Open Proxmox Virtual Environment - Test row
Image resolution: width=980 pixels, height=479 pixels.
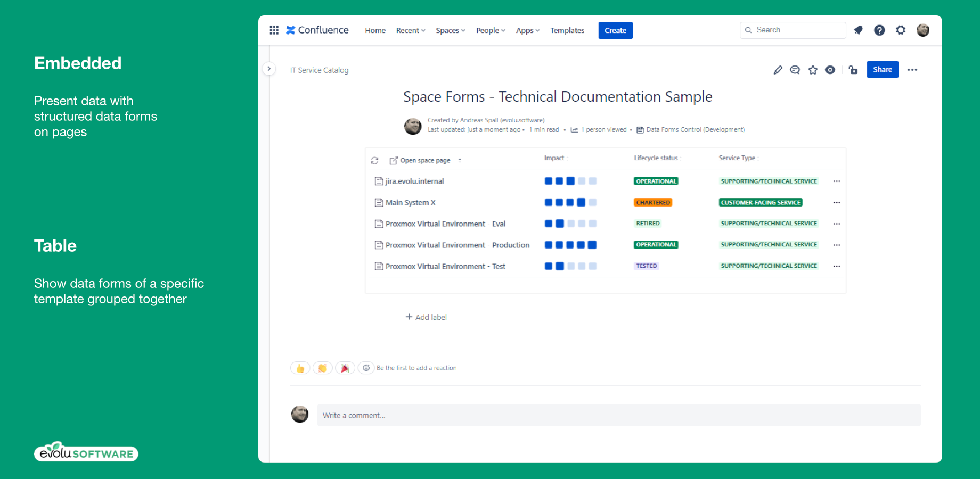pos(445,267)
